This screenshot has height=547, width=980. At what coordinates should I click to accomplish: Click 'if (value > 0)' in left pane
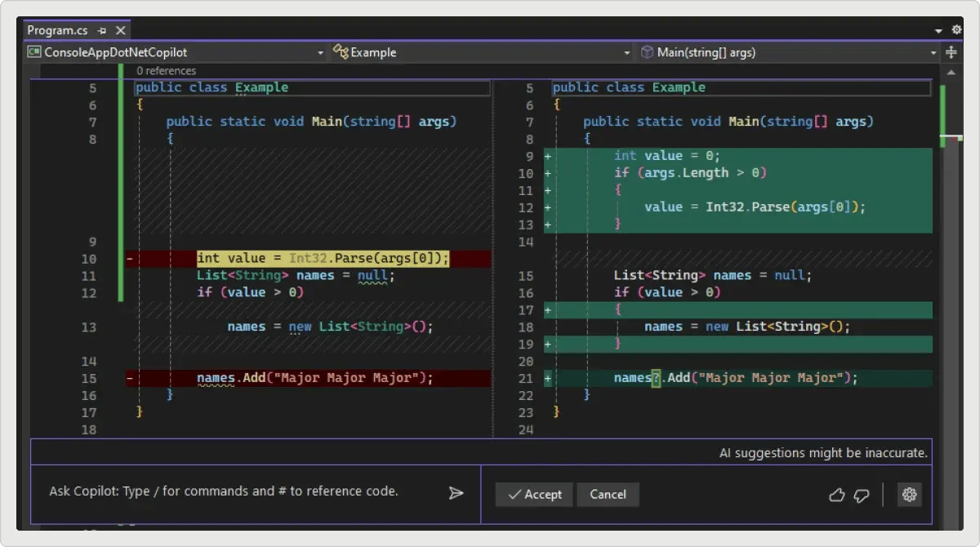click(x=250, y=292)
